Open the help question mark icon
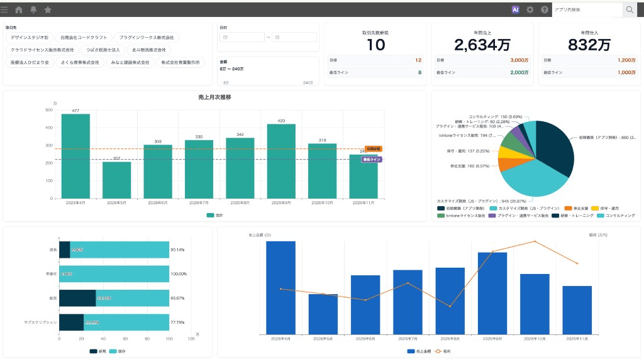Viewport: 644px width, 362px height. [x=545, y=9]
